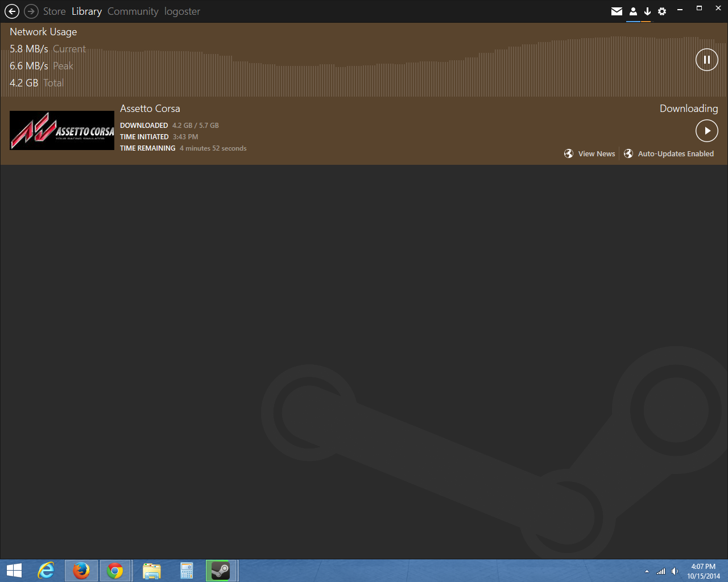
Task: Open File Explorer from taskbar
Action: 151,571
